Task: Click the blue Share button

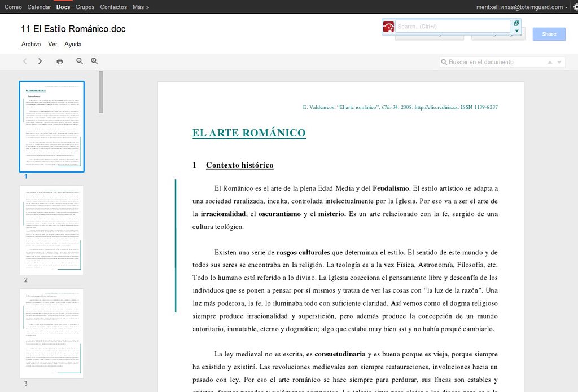Action: [549, 34]
